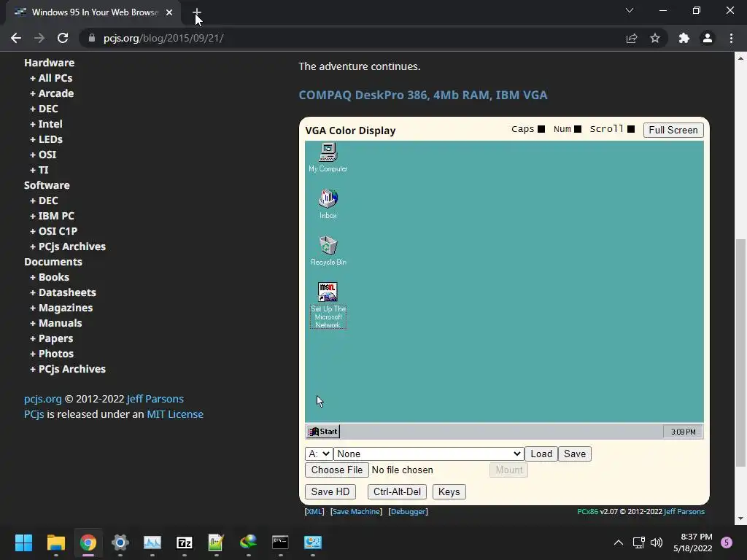Click the Save HD button
747x560 pixels.
click(330, 492)
